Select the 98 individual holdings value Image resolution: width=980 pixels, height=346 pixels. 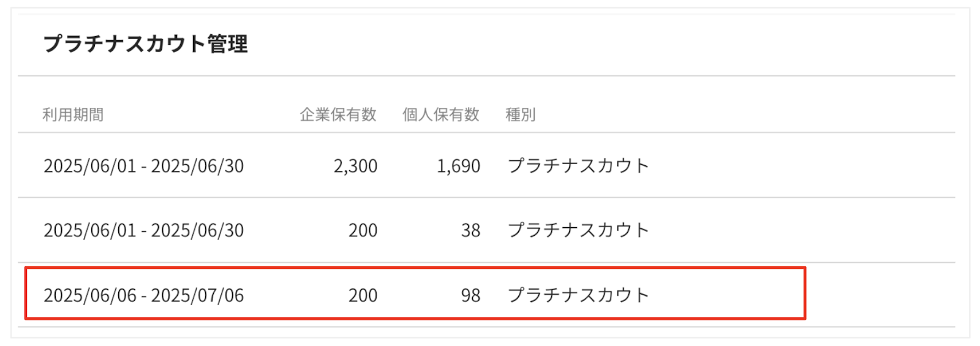[x=470, y=295]
